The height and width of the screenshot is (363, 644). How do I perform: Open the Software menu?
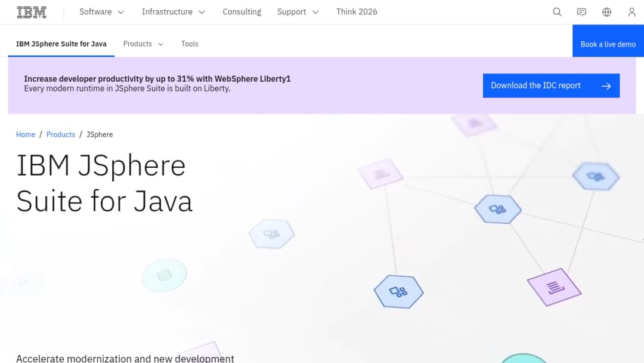tap(101, 12)
